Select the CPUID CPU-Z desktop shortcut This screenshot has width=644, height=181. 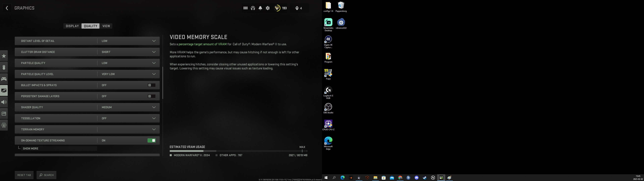pyautogui.click(x=328, y=125)
